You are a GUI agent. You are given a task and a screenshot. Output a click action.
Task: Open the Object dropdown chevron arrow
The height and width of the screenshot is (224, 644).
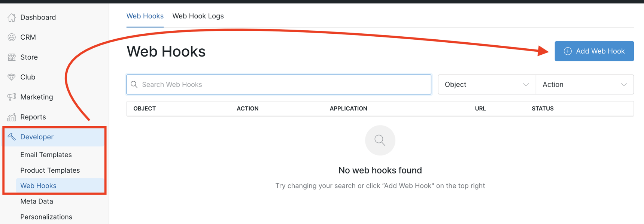527,84
